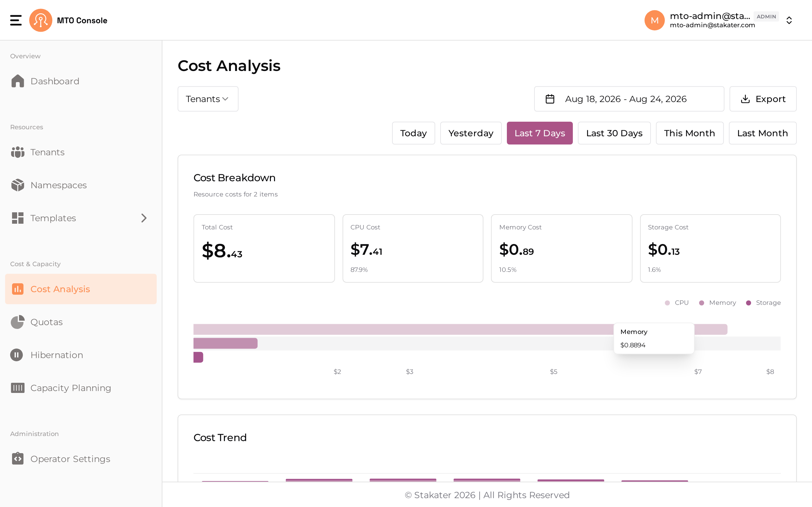Screen dimensions: 812x507
Task: Select the This Month range
Action: coord(690,133)
